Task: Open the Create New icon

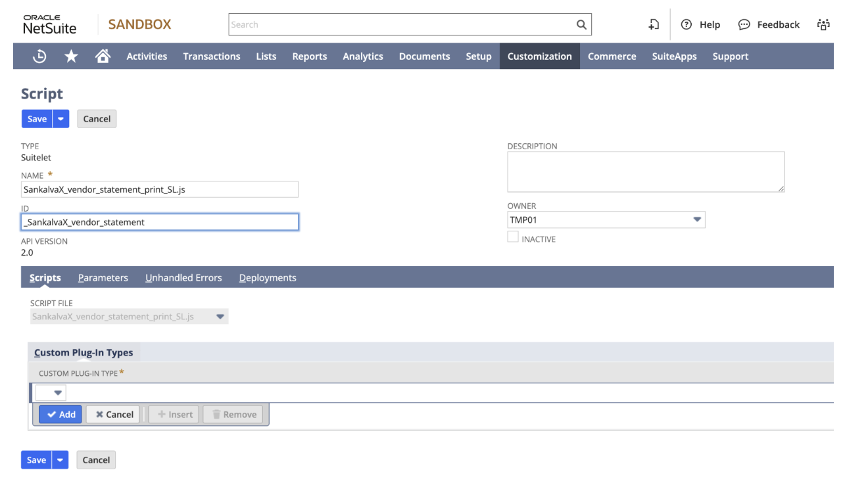Action: click(x=654, y=25)
